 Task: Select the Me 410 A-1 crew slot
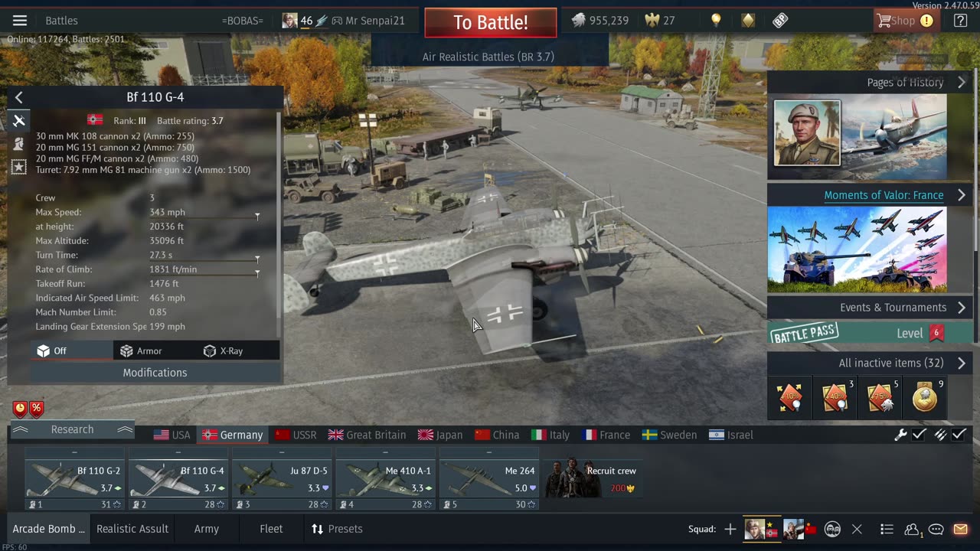385,479
